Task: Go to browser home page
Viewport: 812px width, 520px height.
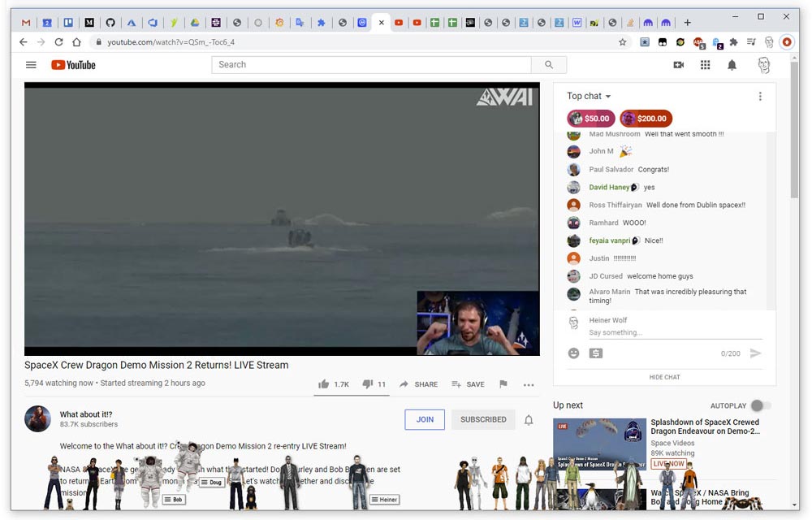Action: tap(76, 42)
